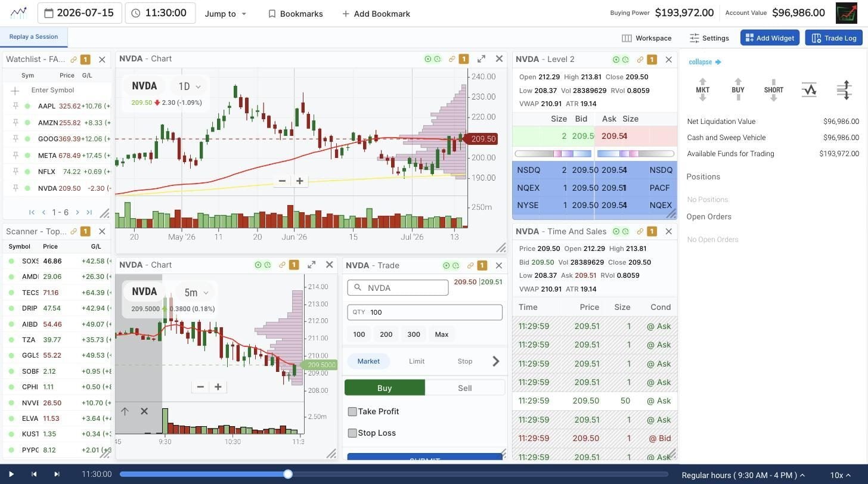Open the Bookmarks menu
The width and height of the screenshot is (868, 484).
pos(295,14)
